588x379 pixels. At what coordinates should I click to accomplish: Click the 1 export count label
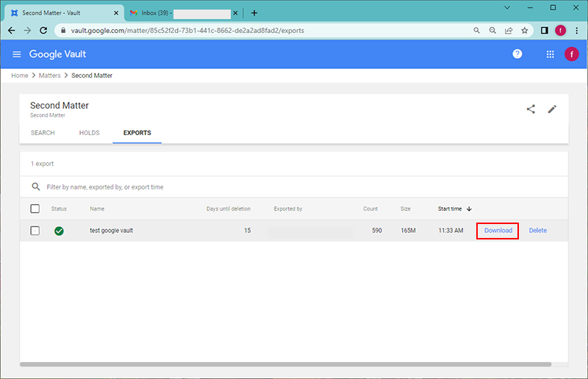[43, 164]
